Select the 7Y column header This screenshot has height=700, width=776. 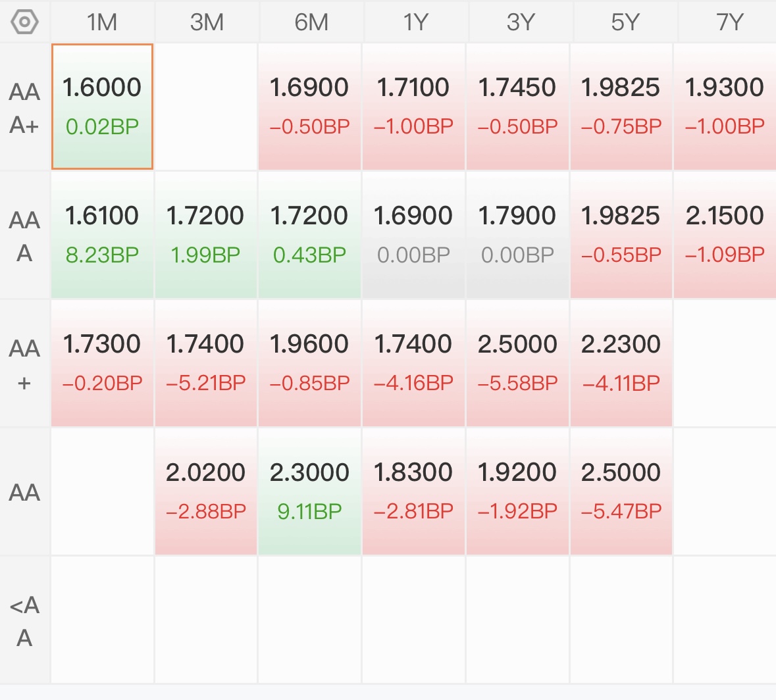tap(728, 22)
